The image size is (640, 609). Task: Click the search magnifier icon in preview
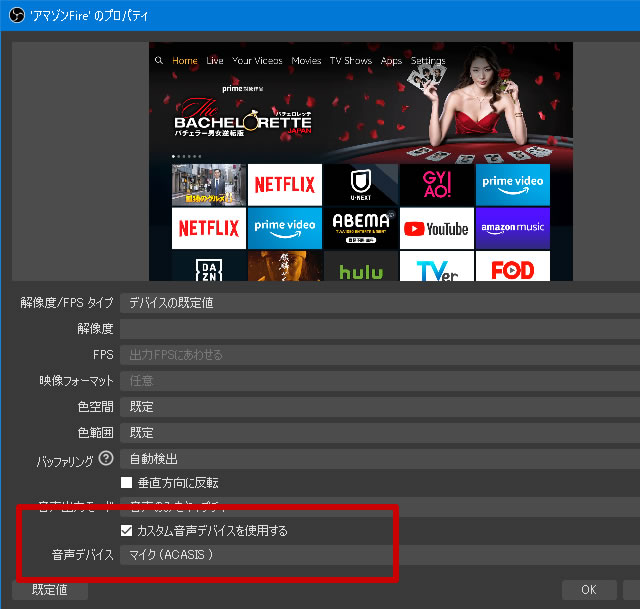pyautogui.click(x=158, y=61)
